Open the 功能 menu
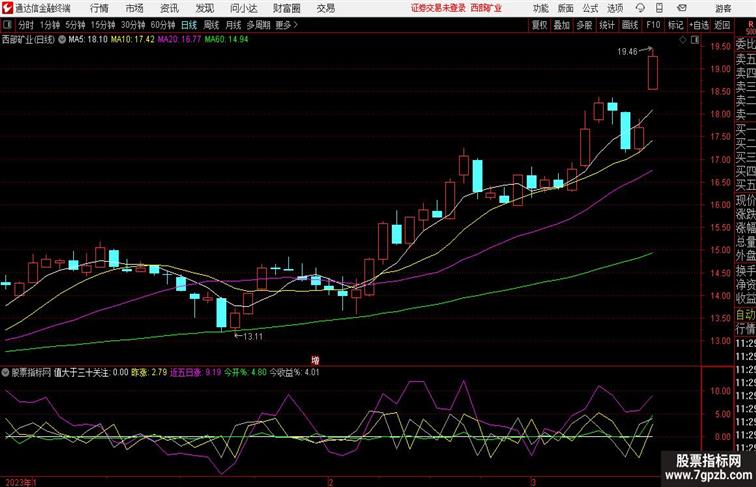 point(540,8)
